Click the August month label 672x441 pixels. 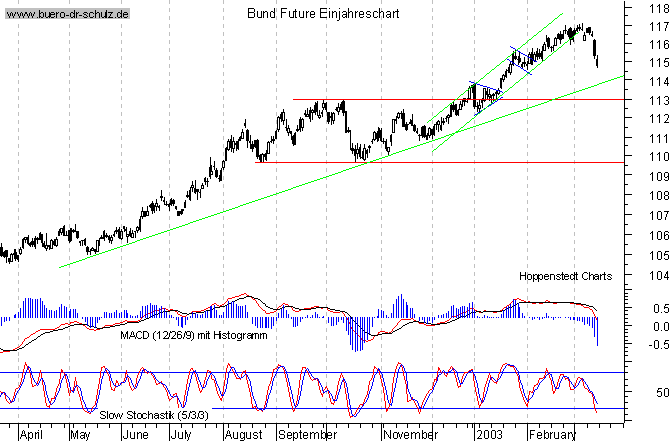coord(244,435)
